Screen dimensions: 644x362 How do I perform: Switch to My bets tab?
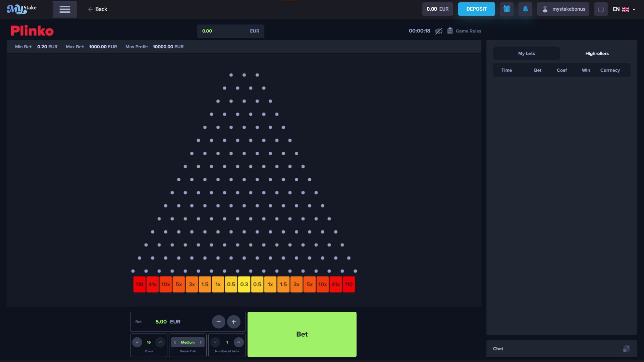[527, 53]
